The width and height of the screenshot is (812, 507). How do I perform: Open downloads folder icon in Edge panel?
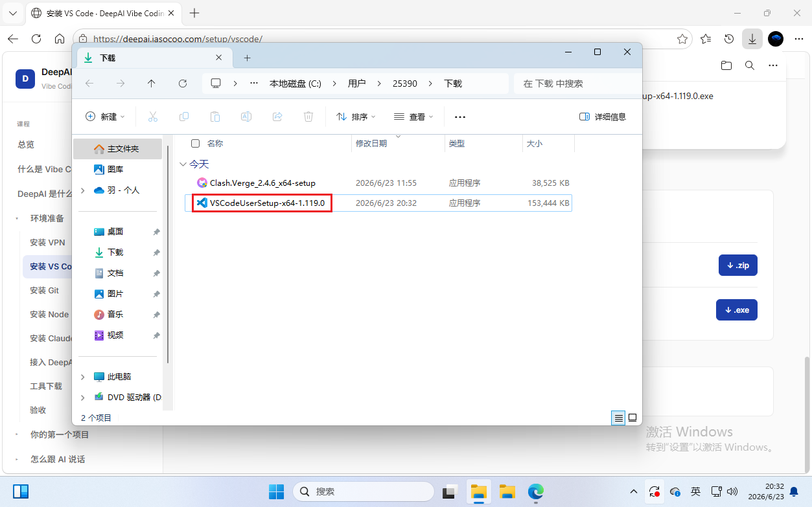(726, 65)
